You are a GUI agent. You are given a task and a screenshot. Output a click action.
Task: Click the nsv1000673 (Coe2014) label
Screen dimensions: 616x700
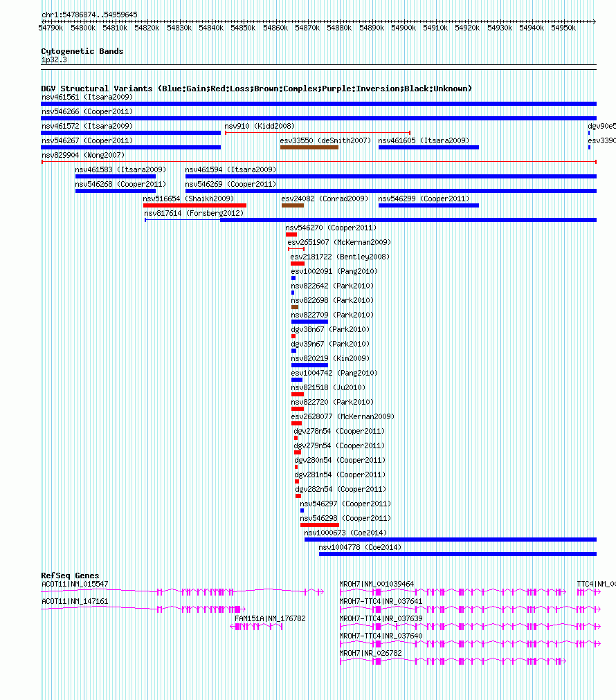(x=345, y=533)
